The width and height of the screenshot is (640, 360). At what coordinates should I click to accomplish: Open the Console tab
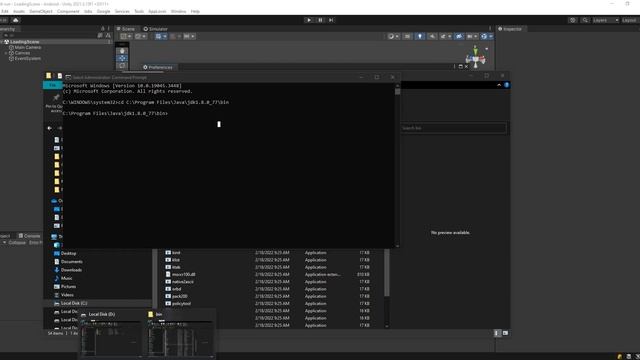point(29,236)
